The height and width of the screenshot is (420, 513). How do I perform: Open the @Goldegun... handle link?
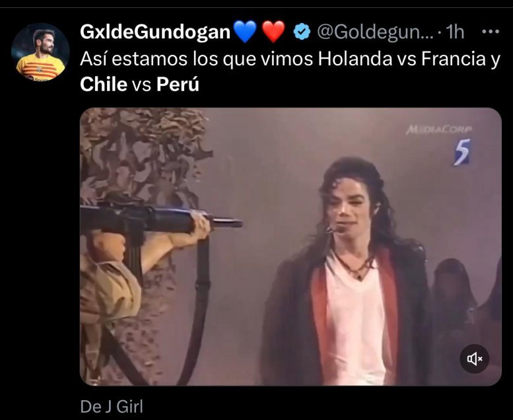coord(375,32)
